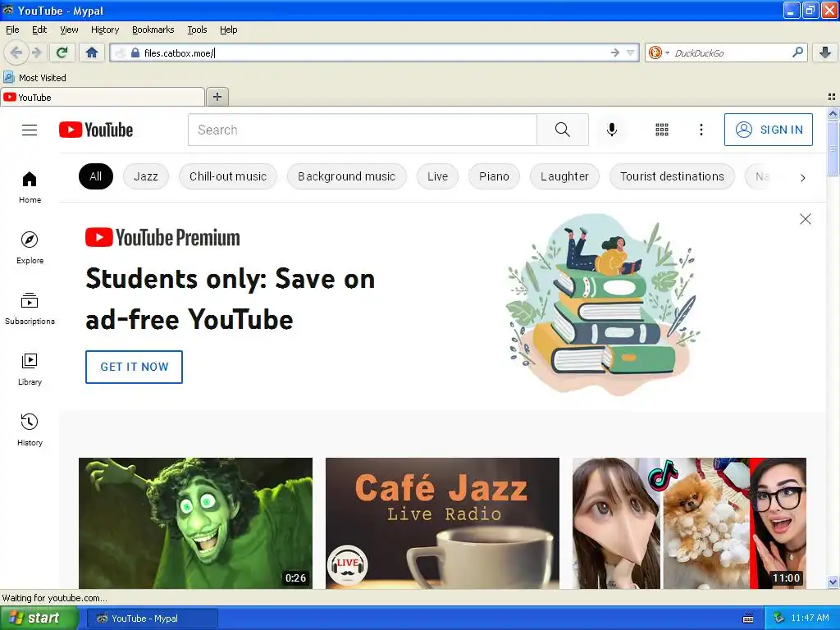Click the Windows start button
This screenshot has height=630, width=840.
point(39,619)
